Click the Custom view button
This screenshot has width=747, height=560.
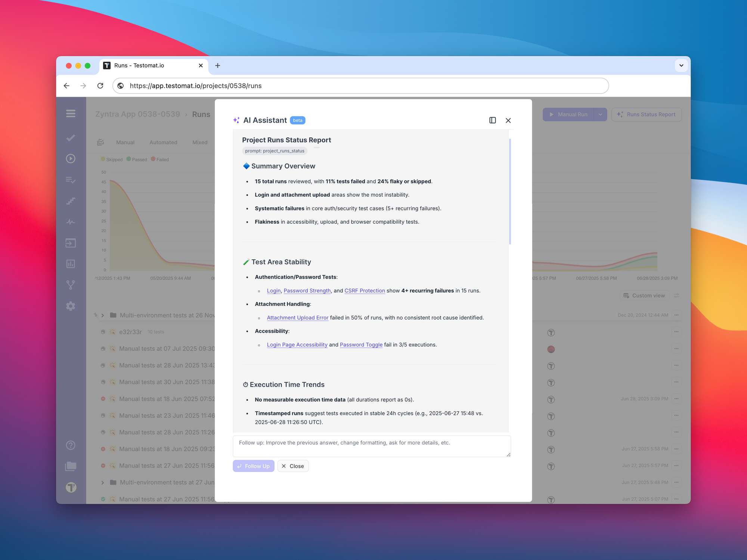pos(644,296)
